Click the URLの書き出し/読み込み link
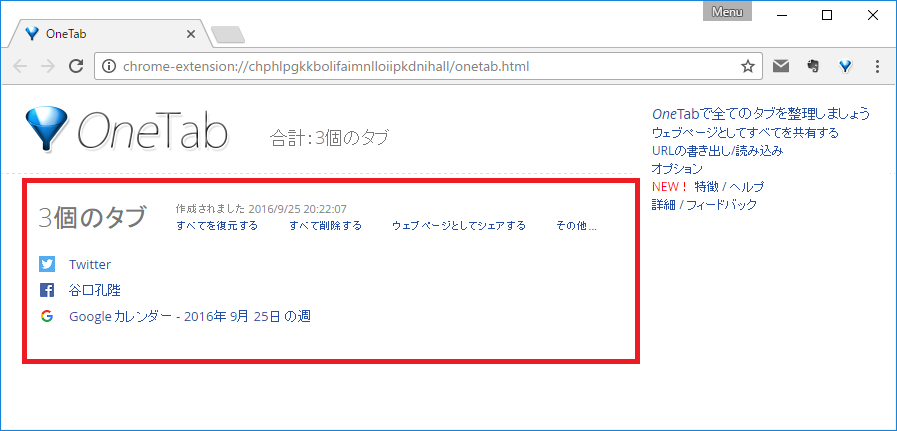The image size is (897, 431). pyautogui.click(x=717, y=151)
